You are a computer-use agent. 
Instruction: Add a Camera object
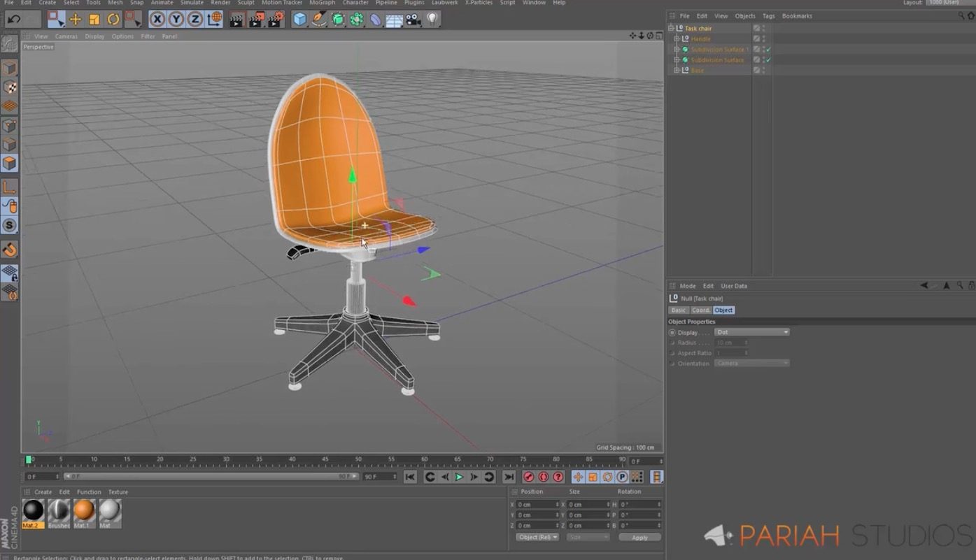[413, 20]
